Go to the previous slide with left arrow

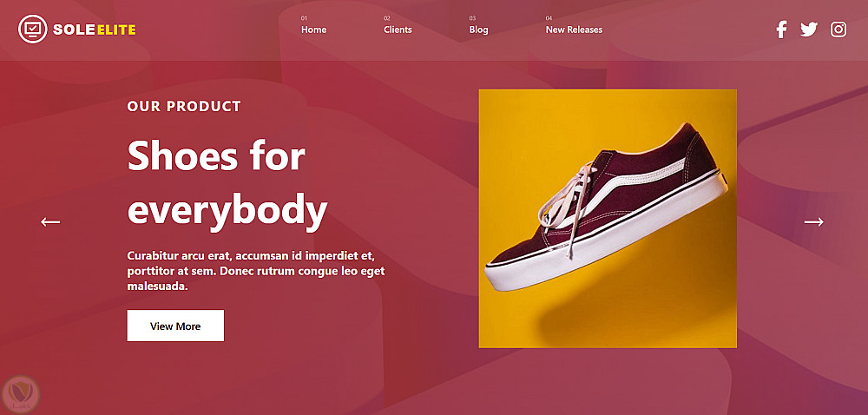[x=50, y=221]
